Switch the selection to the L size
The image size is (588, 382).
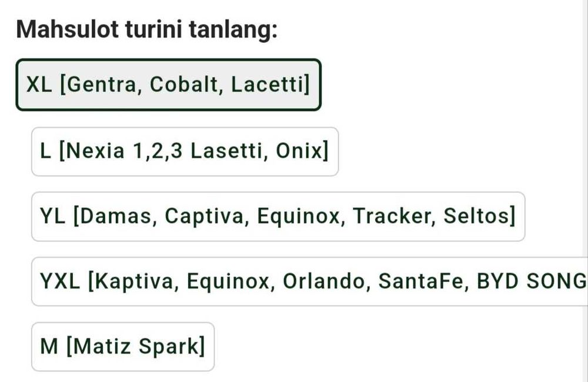pyautogui.click(x=185, y=152)
